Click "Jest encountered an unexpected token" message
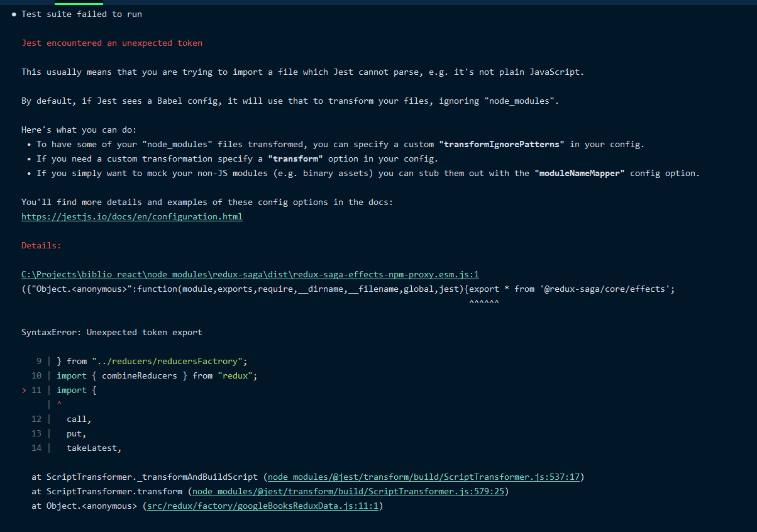Viewport: 757px width, 532px height. click(112, 43)
